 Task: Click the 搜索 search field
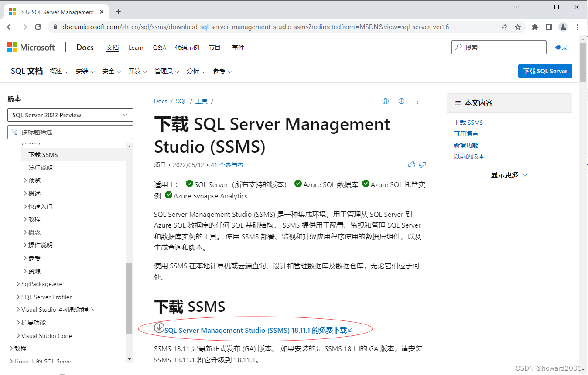(499, 47)
